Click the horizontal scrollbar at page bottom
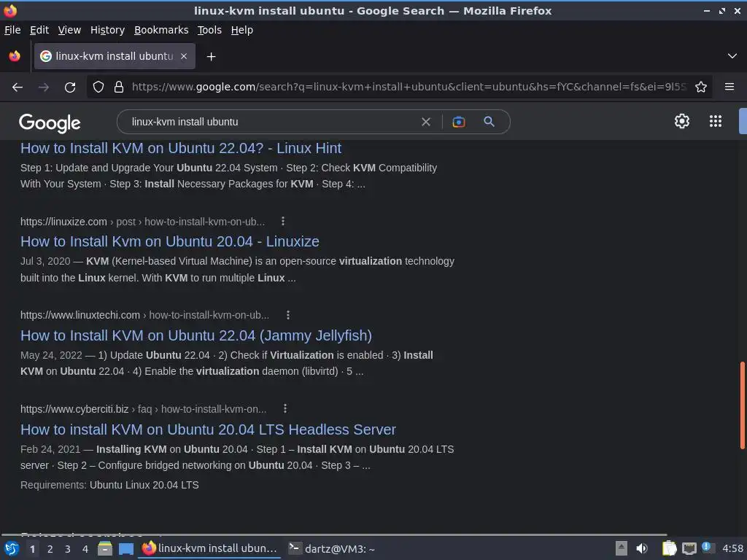 333,534
